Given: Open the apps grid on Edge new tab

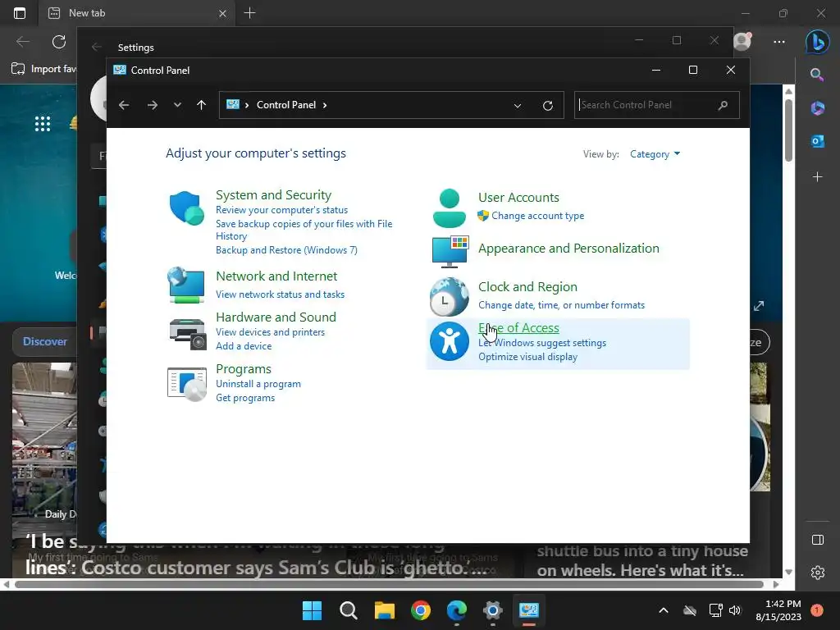Looking at the screenshot, I should click(43, 124).
